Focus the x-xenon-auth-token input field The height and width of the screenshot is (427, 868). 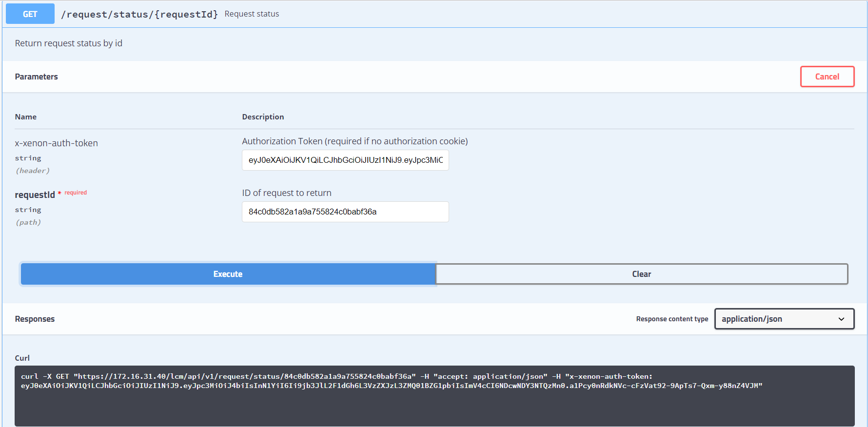pyautogui.click(x=345, y=160)
